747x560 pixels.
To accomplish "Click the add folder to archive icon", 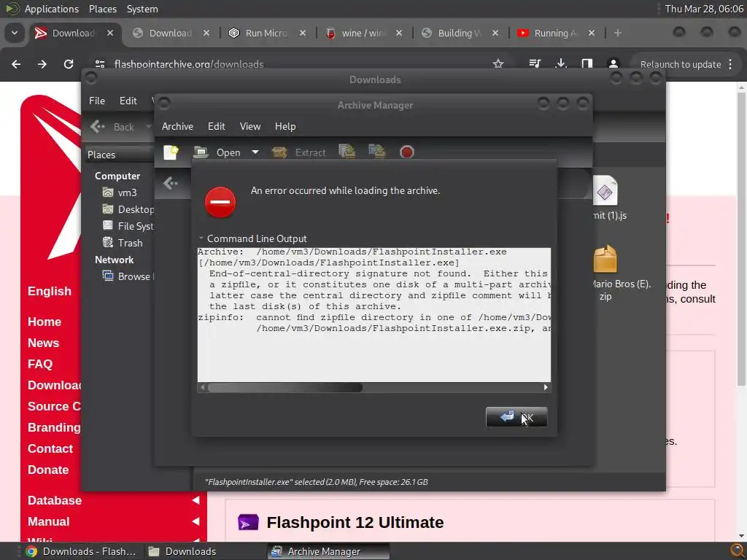I will click(376, 152).
